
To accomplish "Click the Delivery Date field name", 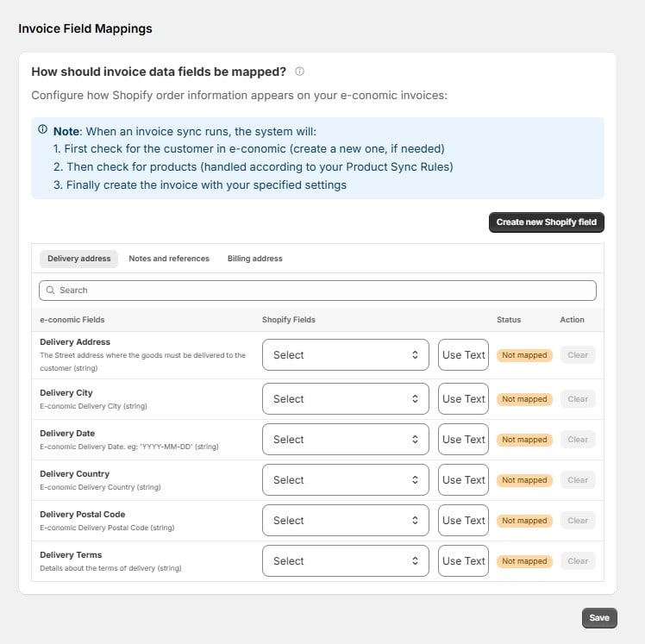I will pos(67,434).
